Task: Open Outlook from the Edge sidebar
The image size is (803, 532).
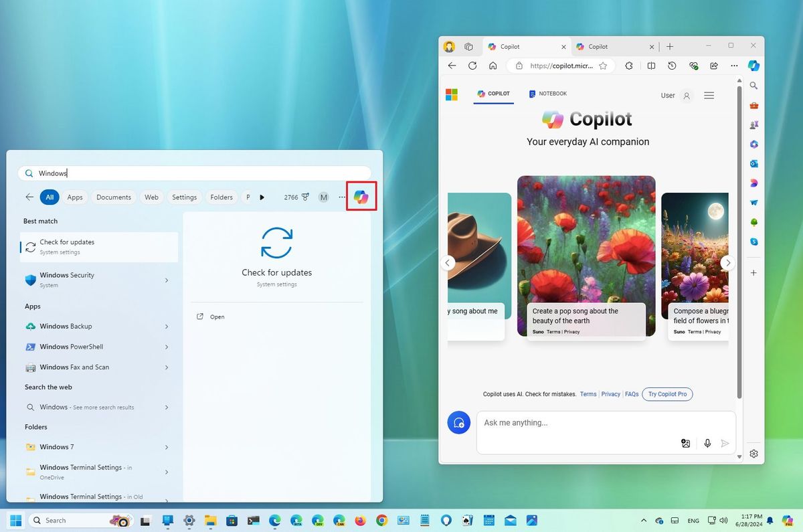Action: click(x=753, y=163)
